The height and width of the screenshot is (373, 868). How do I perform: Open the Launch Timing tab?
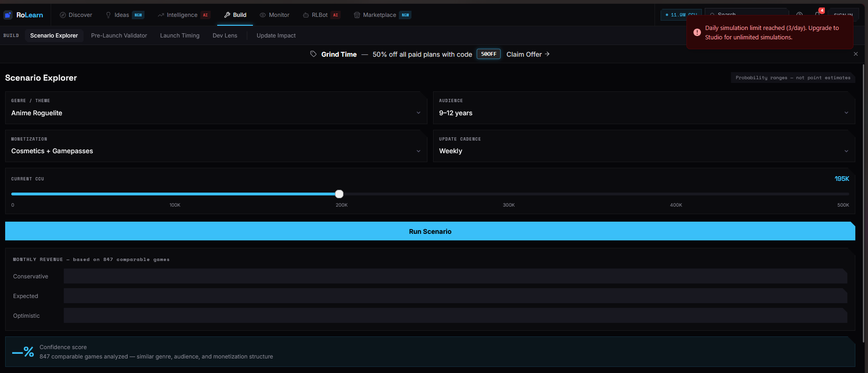180,36
